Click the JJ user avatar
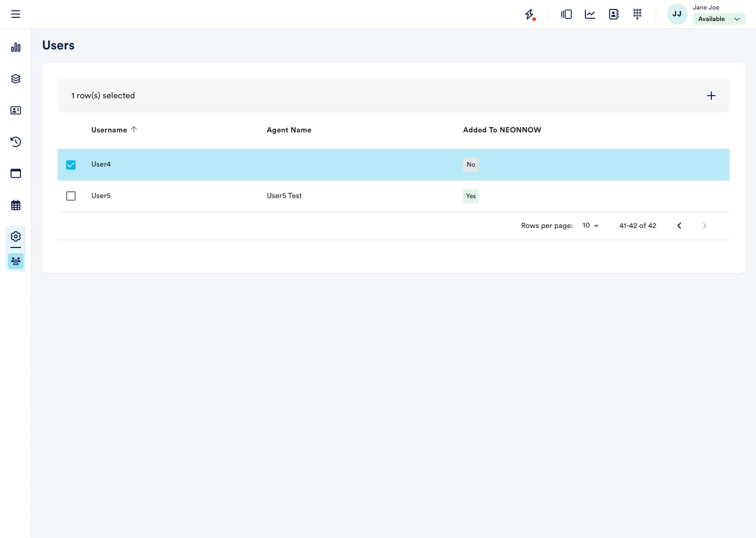756x538 pixels. (677, 14)
